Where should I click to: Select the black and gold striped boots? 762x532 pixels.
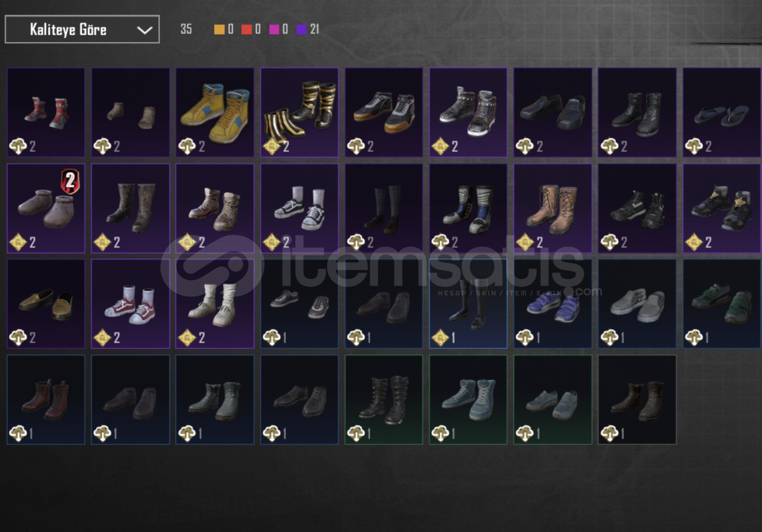click(x=299, y=112)
